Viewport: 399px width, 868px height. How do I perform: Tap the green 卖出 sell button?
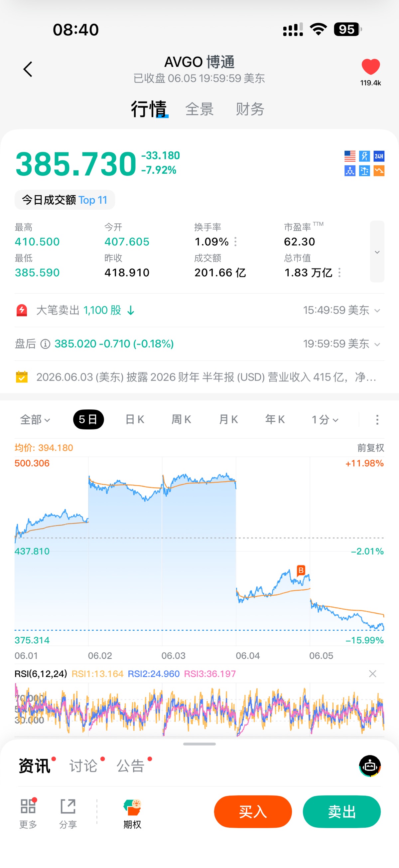point(342,812)
